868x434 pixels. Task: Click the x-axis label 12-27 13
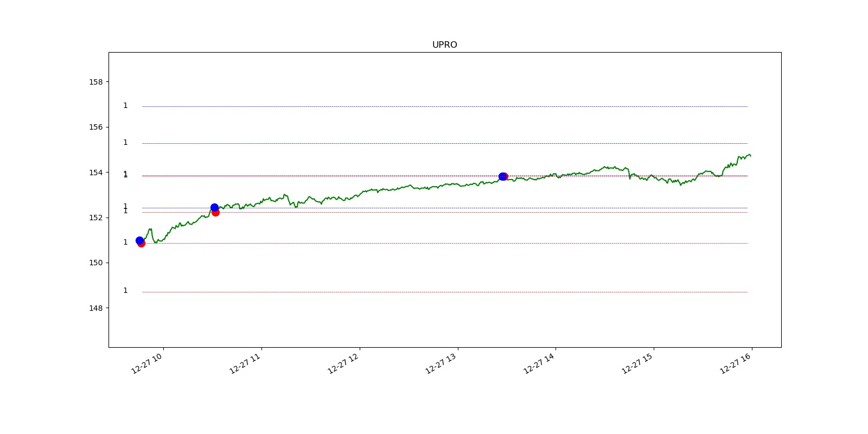click(x=442, y=363)
